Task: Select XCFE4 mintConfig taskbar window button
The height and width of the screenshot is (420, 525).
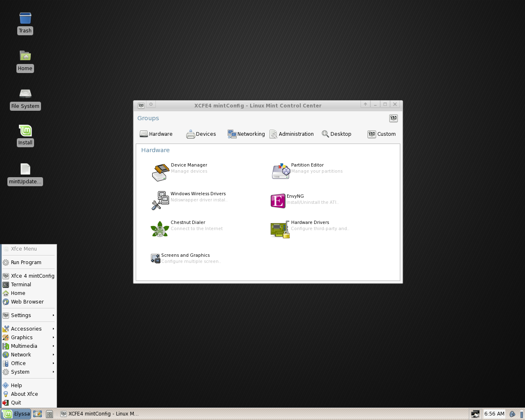Action: (x=100, y=414)
